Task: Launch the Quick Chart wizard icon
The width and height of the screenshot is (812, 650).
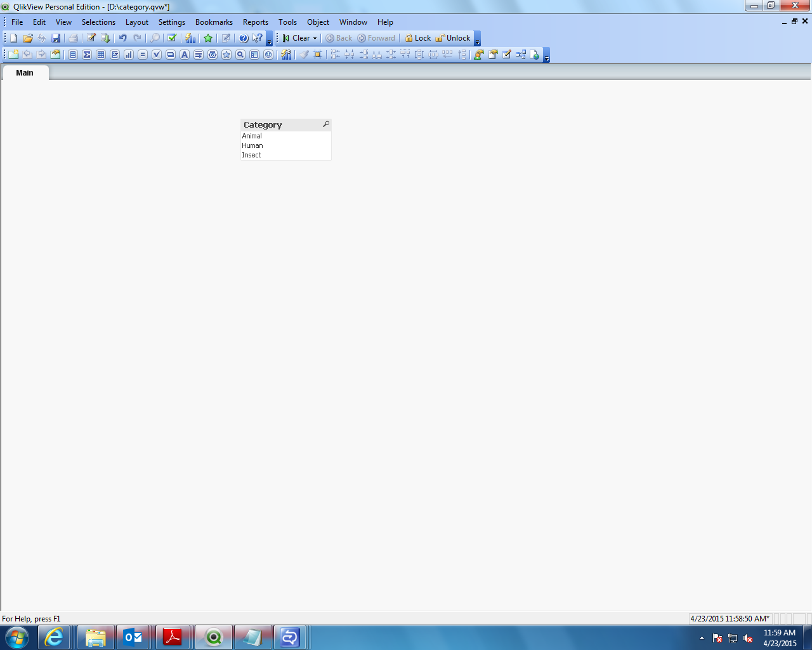Action: 190,38
